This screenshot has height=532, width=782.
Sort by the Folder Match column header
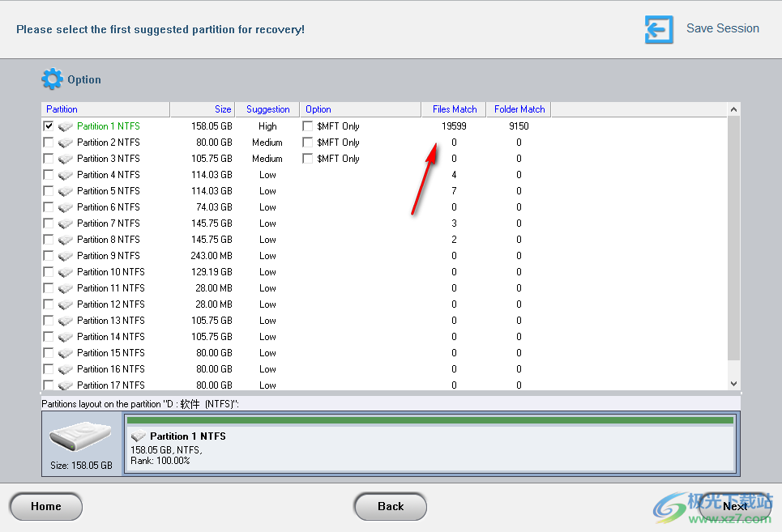coord(519,109)
